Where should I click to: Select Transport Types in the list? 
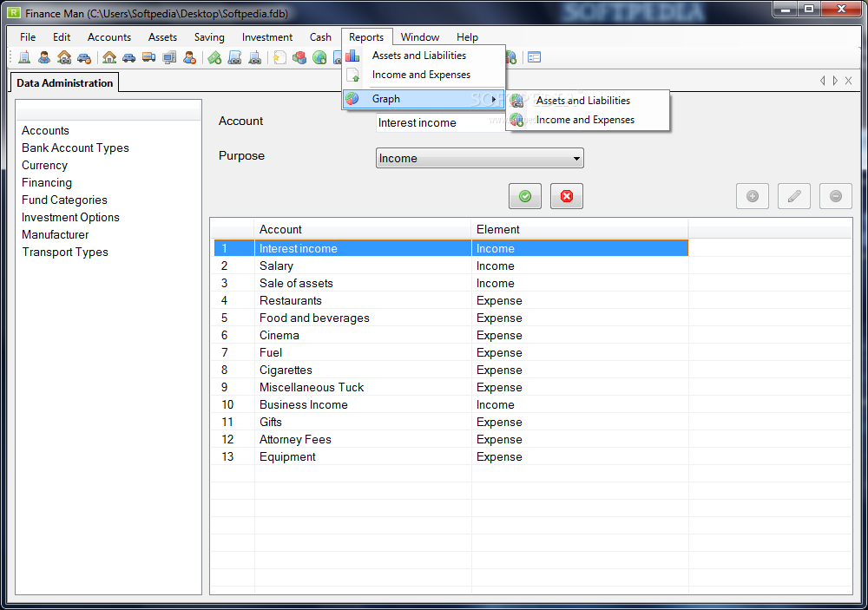65,252
